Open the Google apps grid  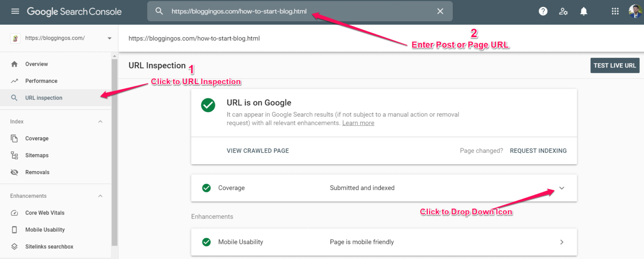(x=615, y=11)
